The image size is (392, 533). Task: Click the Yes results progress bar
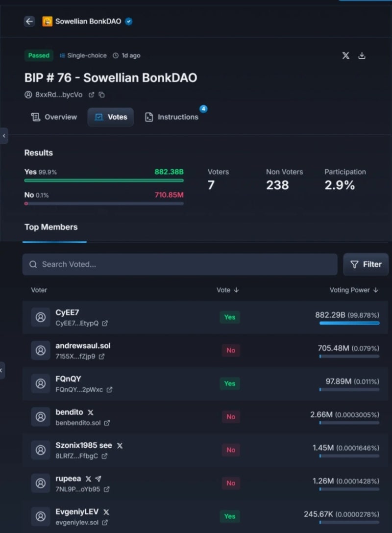click(x=104, y=180)
